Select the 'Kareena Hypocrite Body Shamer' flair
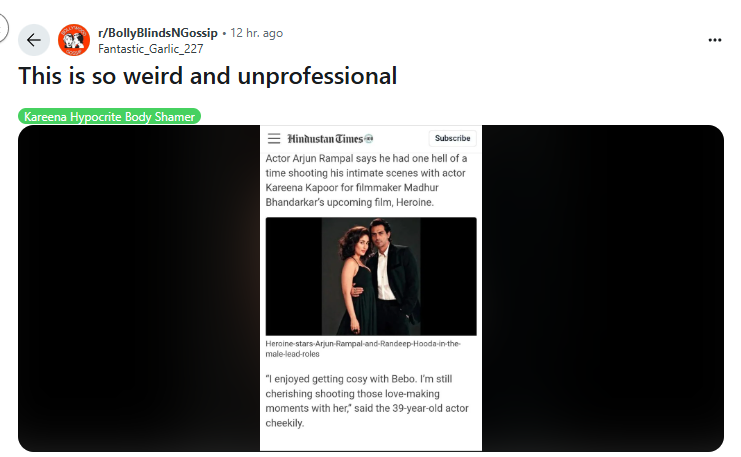The image size is (741, 457). coord(109,116)
